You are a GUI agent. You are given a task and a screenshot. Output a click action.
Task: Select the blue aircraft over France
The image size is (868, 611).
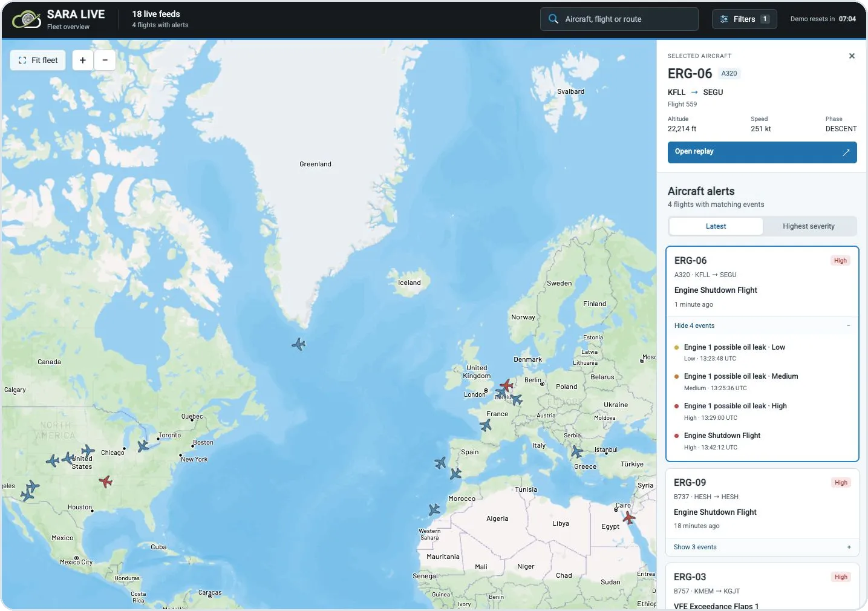click(x=486, y=425)
